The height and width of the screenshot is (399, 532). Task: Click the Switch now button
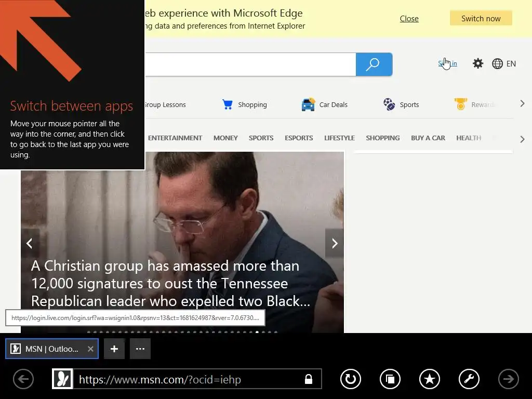pyautogui.click(x=481, y=18)
